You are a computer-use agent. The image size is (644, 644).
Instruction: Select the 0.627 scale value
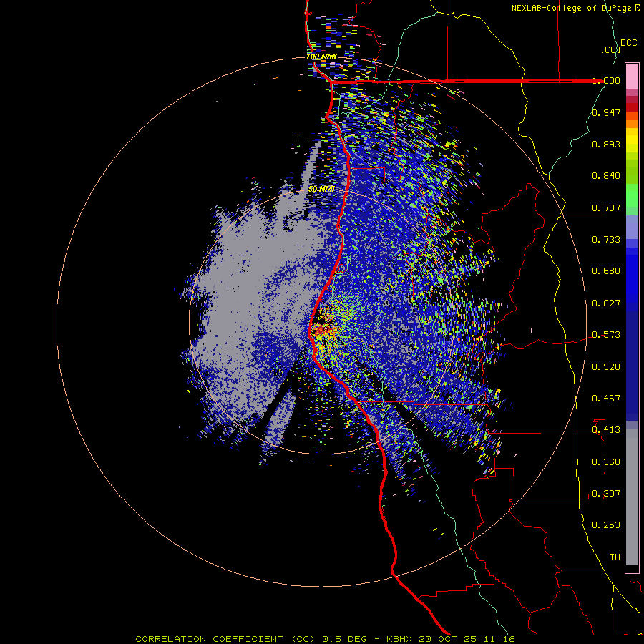(606, 303)
